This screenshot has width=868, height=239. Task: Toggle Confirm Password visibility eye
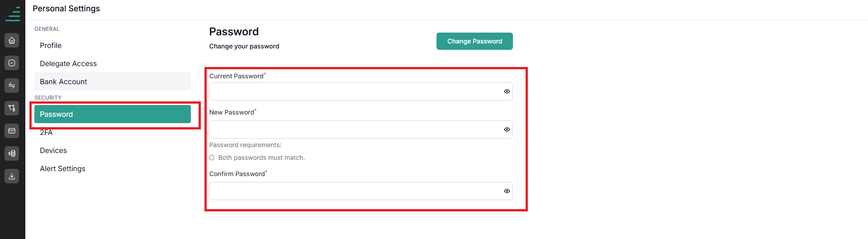507,191
